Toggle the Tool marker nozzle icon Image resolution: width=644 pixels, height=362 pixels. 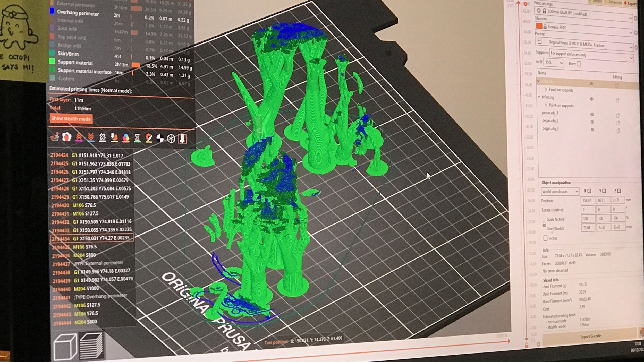[x=182, y=139]
